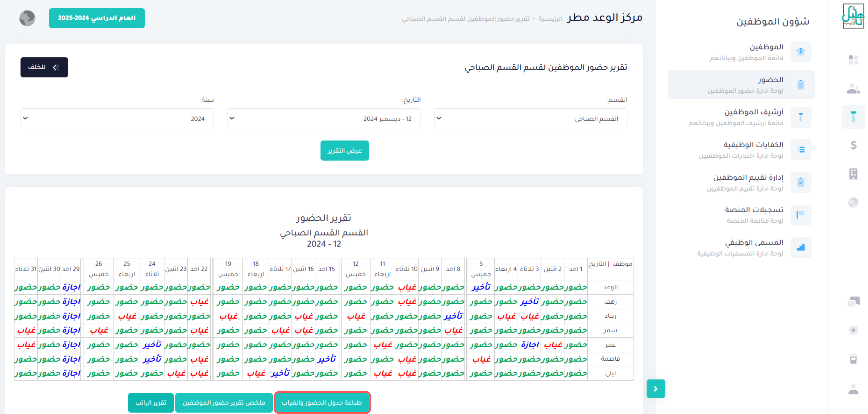Image resolution: width=868 pixels, height=414 pixels.
Task: Click the app logo in the top corner
Action: point(853,16)
